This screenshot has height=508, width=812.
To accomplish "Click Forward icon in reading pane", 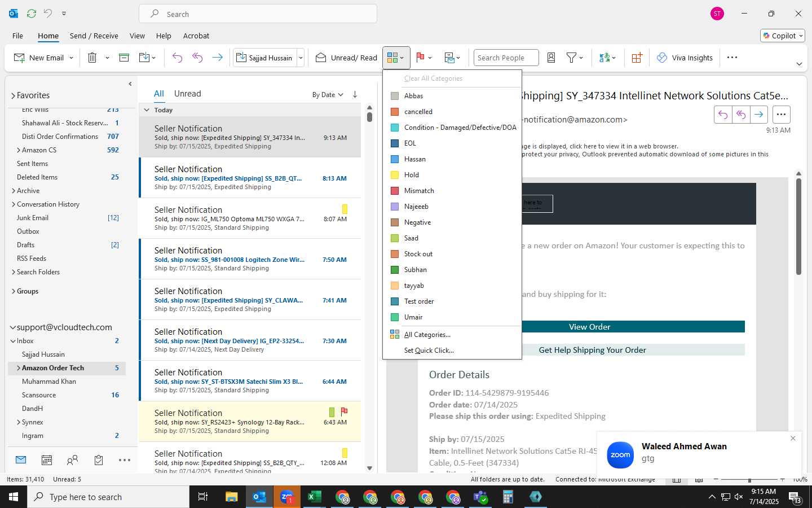I will (x=759, y=115).
